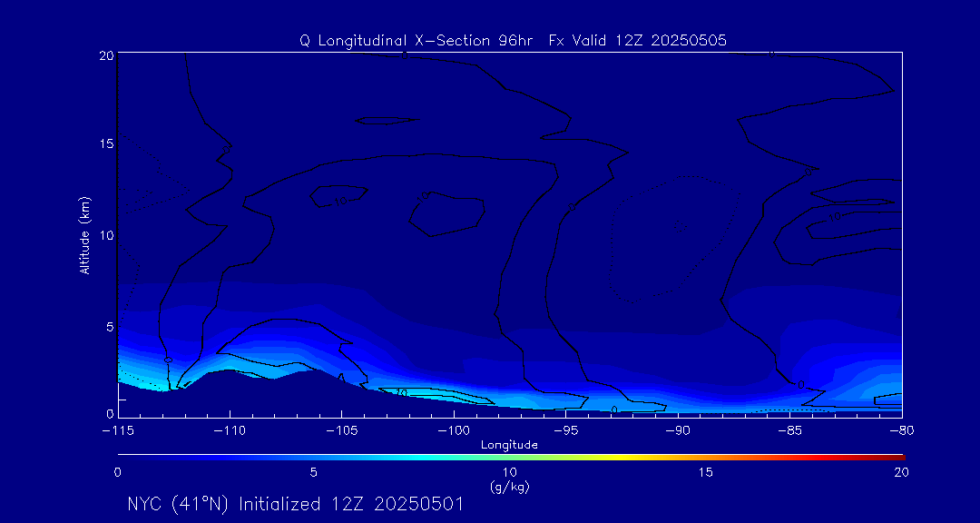Viewport: 980px width, 523px height.
Task: Click the "Longitude" x-axis label
Action: [509, 445]
